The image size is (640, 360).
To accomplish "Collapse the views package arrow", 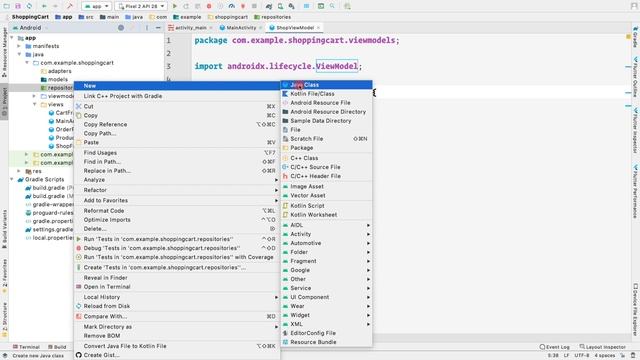I will (34, 104).
